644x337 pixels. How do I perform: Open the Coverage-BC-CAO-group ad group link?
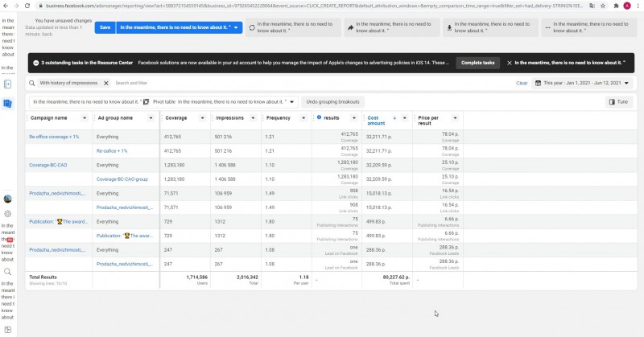click(122, 179)
